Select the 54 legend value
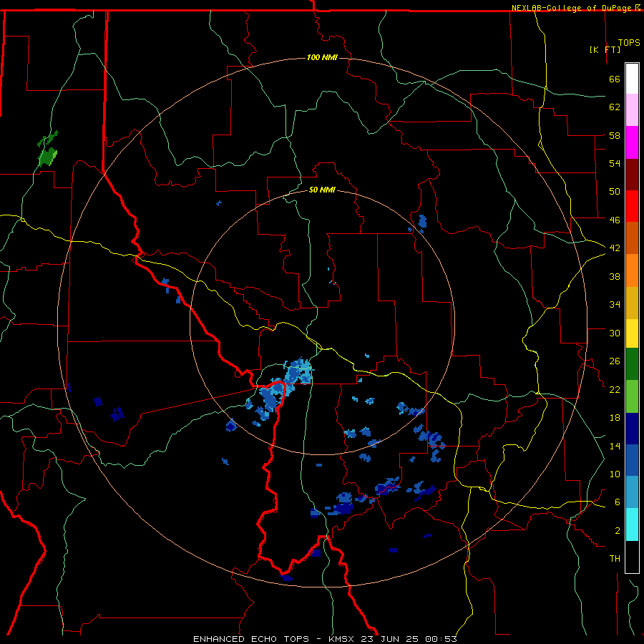The image size is (644, 644). click(x=615, y=163)
